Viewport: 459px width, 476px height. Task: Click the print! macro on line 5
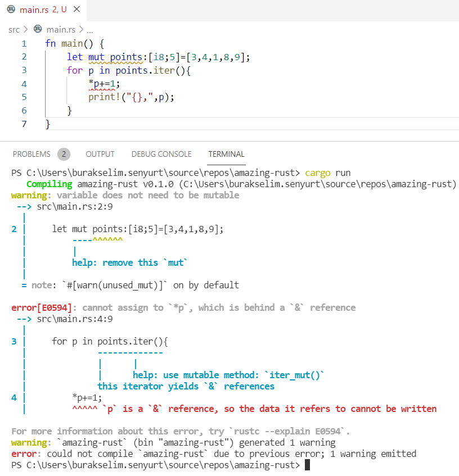pyautogui.click(x=103, y=97)
